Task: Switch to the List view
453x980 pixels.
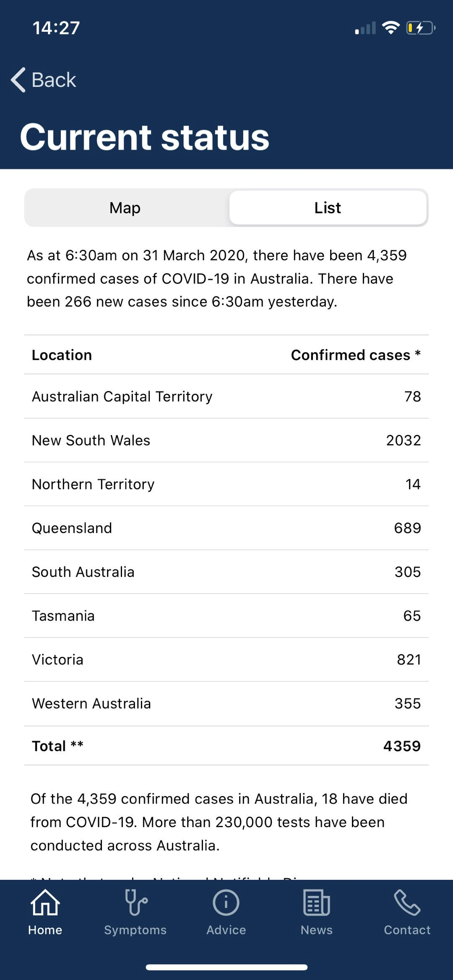Action: click(x=328, y=208)
